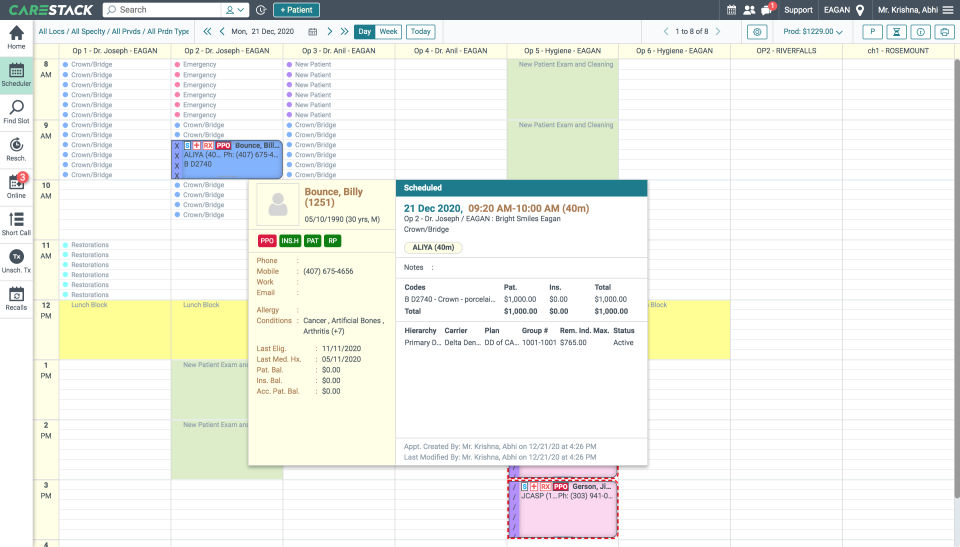Click the P toolbar button
The height and width of the screenshot is (547, 960).
coord(872,32)
